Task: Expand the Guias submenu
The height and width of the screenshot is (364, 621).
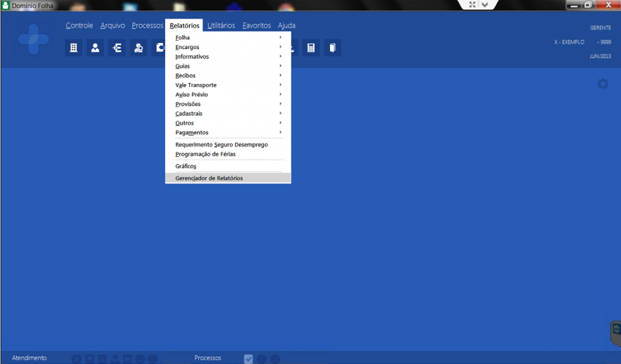Action: (228, 66)
